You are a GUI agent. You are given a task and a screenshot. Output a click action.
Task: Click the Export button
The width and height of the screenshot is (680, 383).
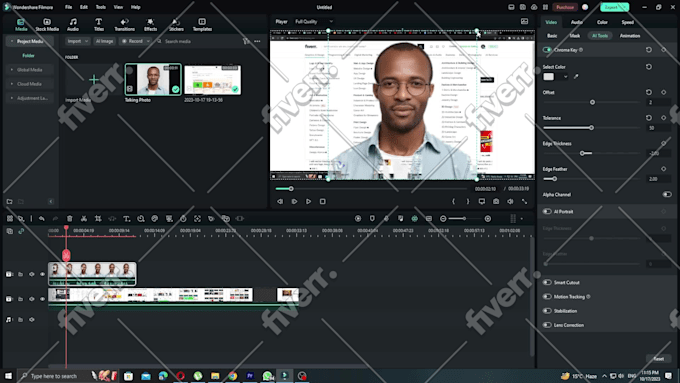[614, 7]
